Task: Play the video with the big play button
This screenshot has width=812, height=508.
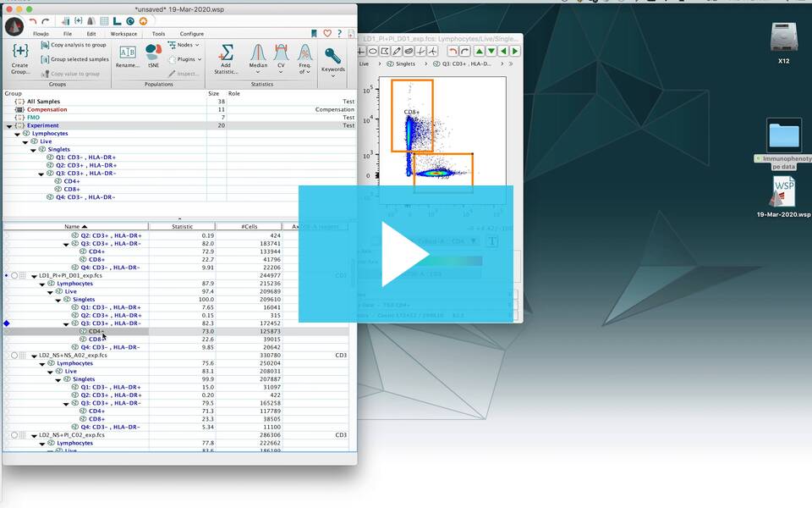Action: (x=406, y=254)
